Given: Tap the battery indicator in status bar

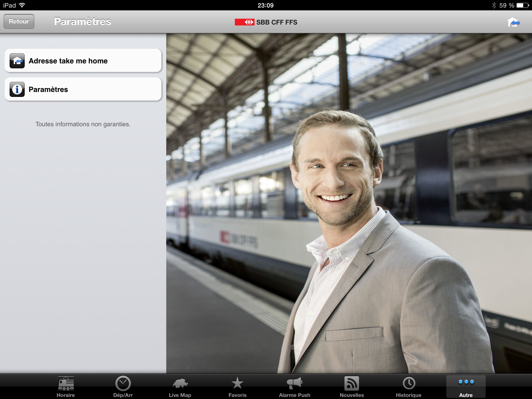Looking at the screenshot, I should pos(522,5).
